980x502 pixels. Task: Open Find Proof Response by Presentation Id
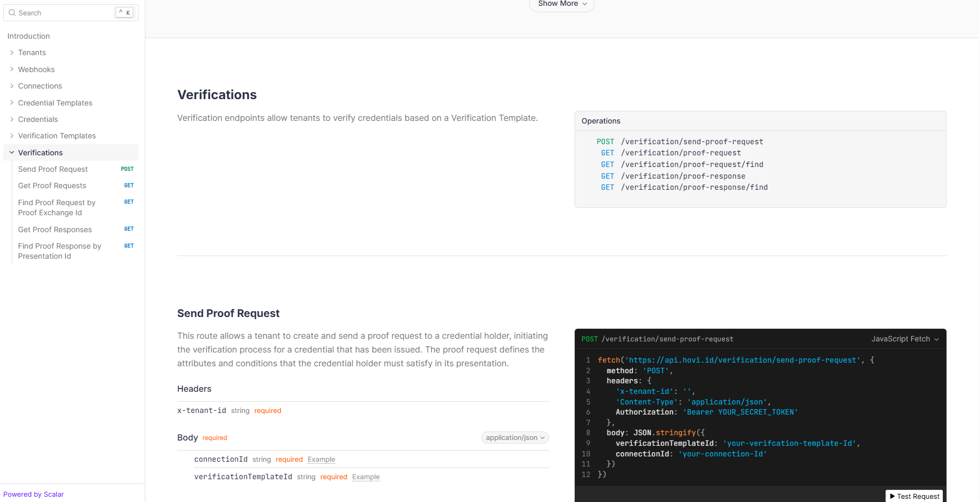(x=59, y=251)
